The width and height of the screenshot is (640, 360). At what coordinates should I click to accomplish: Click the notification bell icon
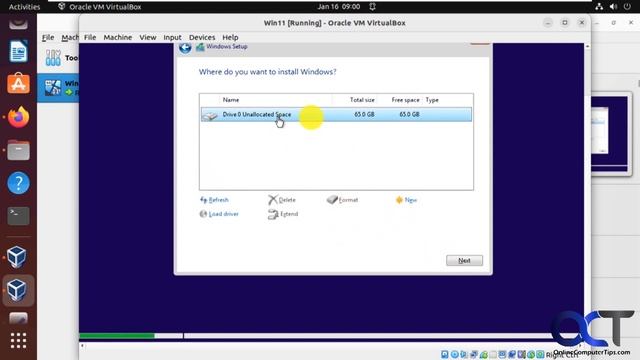click(372, 7)
